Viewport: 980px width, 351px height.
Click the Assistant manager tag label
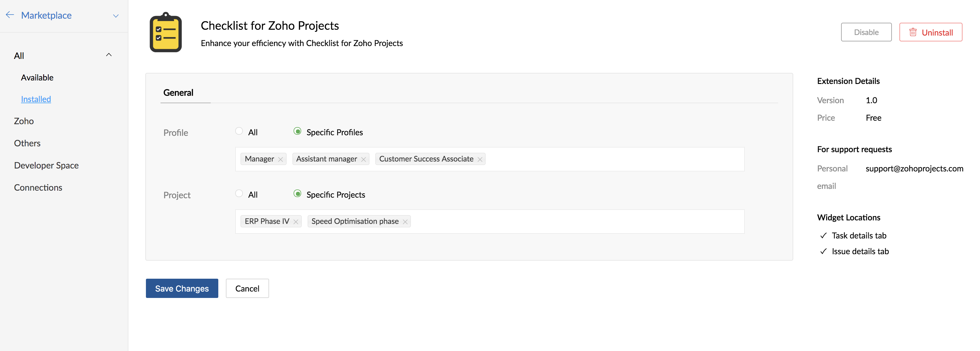(326, 159)
